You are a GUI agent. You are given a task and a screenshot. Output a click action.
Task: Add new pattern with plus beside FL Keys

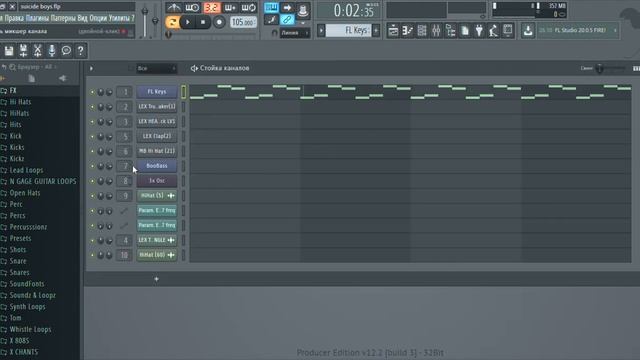coord(376,30)
